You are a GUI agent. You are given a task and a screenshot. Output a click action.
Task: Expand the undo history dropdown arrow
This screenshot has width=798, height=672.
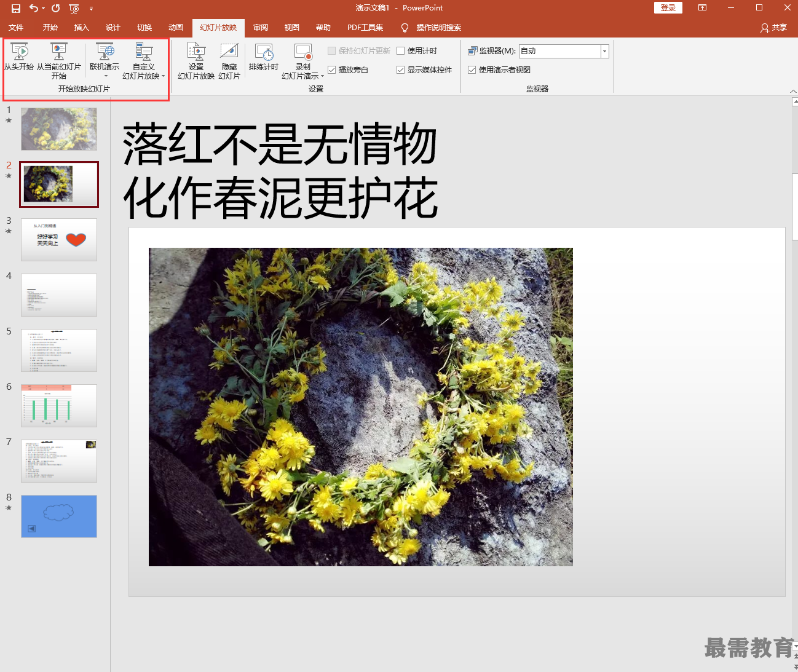[x=43, y=8]
